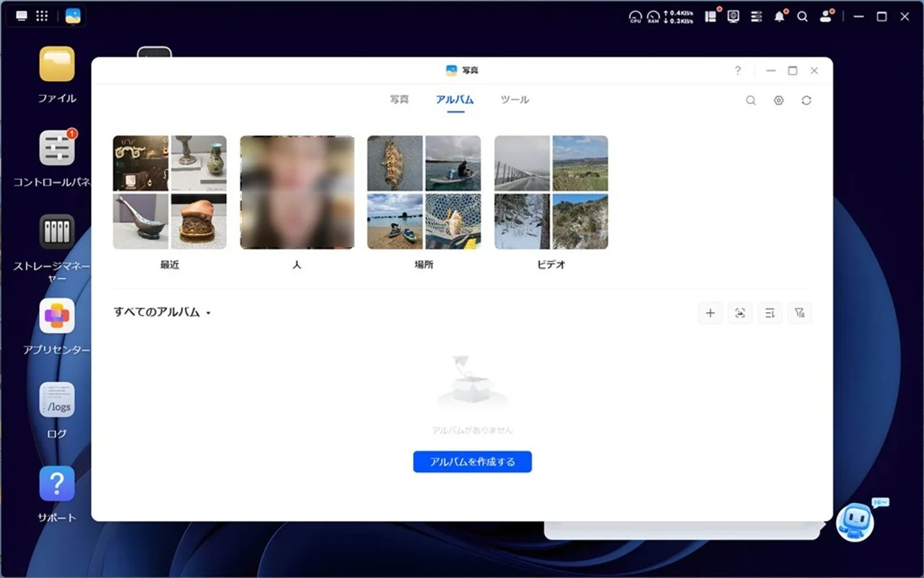This screenshot has height=578, width=924.
Task: Refresh the Photos album view
Action: (806, 100)
